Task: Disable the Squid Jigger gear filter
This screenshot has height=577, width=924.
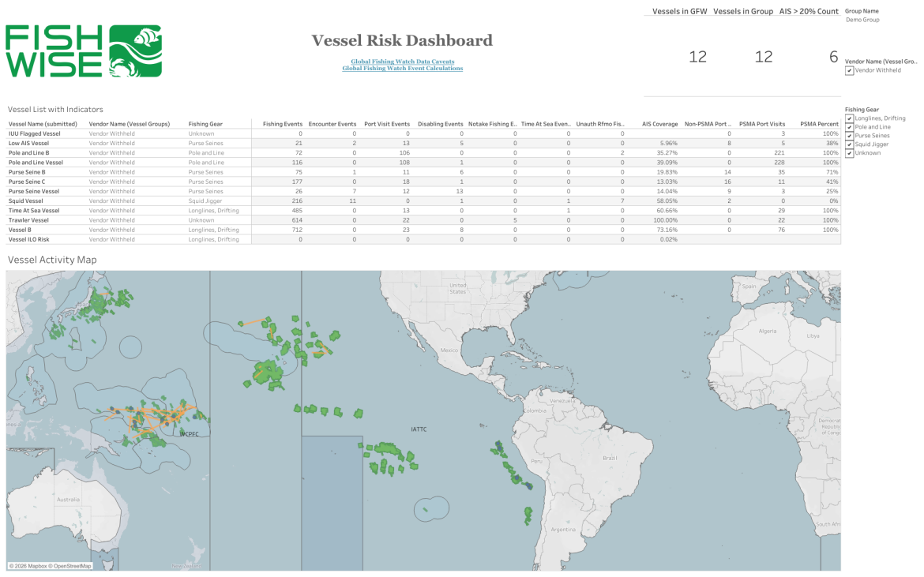Action: [849, 144]
